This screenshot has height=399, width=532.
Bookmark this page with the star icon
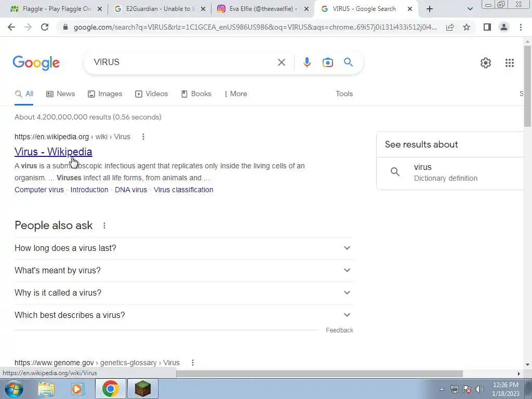(467, 27)
